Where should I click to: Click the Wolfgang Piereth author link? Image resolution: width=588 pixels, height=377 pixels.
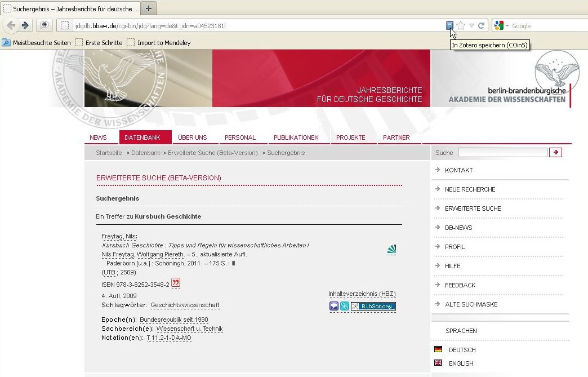(x=161, y=254)
